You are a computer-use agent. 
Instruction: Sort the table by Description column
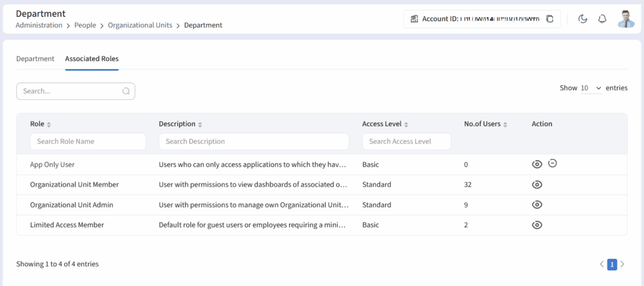[200, 124]
